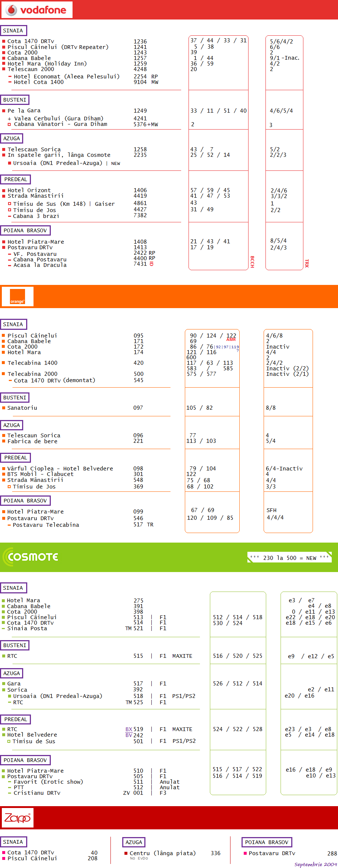Click the BX code prefix link
This screenshot has height=868, width=338.
[129, 729]
